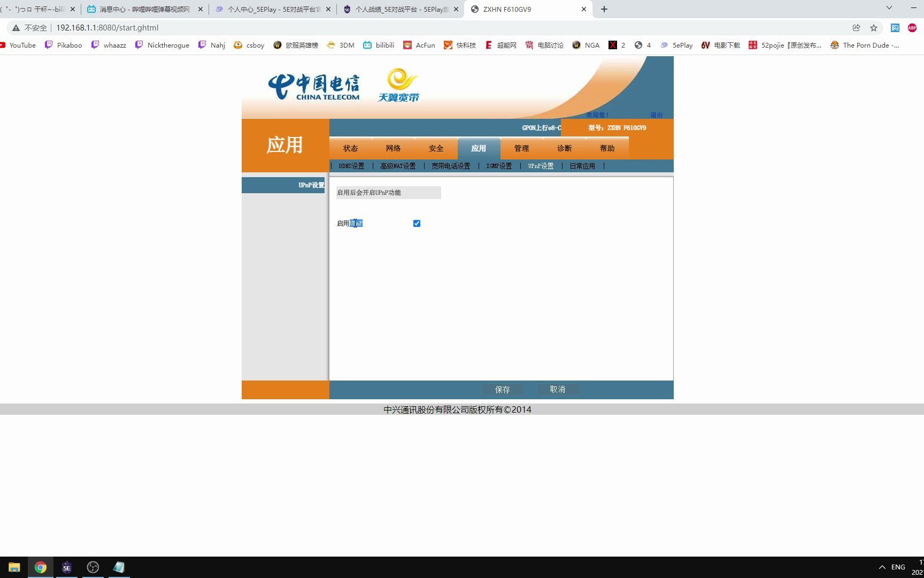Open OBS Studio from taskbar
Viewport: 924px width, 578px height.
93,567
